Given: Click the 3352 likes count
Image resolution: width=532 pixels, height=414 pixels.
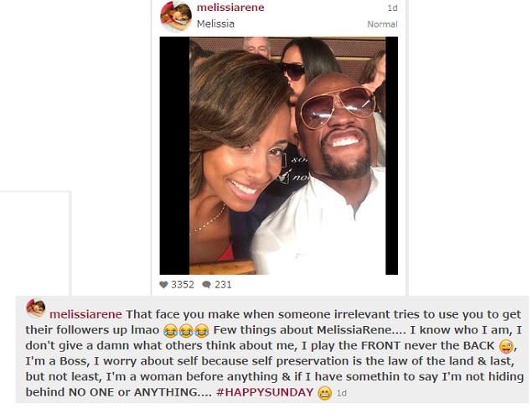Looking at the screenshot, I should pyautogui.click(x=183, y=285).
